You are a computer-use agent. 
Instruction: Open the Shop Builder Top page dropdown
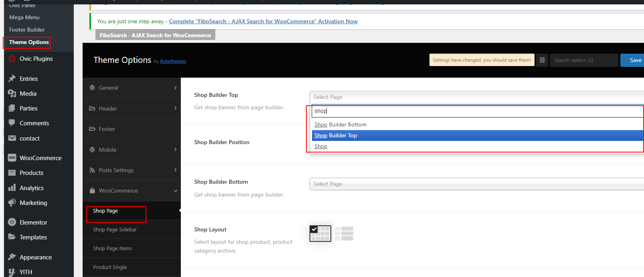coord(477,97)
